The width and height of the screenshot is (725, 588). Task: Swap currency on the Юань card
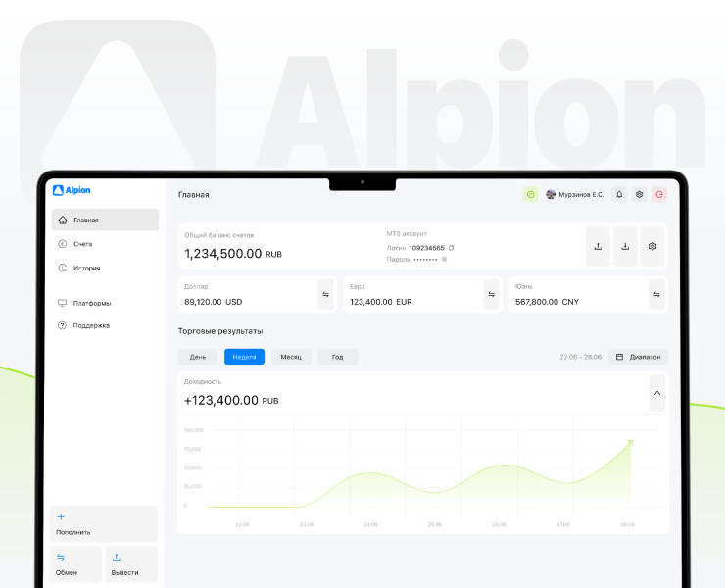656,294
